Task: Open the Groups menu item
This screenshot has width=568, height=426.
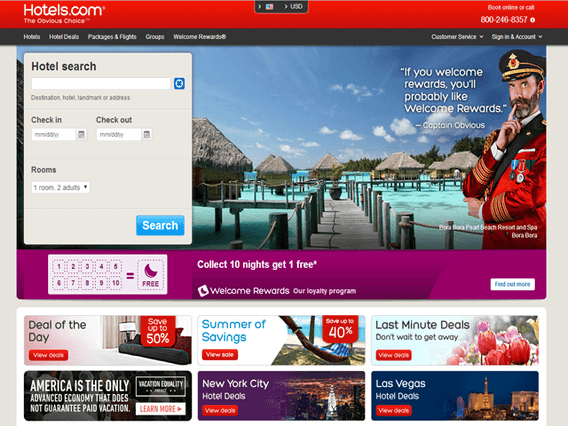Action: point(155,37)
